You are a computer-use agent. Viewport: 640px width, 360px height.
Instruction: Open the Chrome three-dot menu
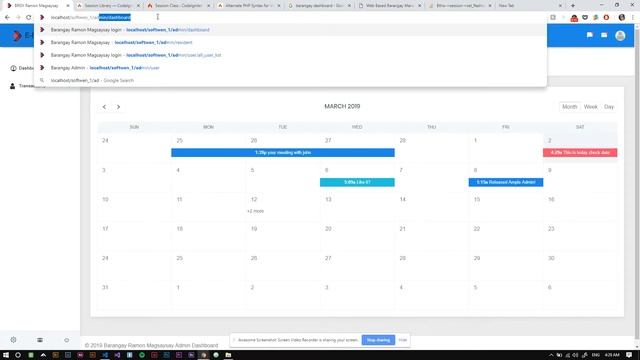coord(633,17)
